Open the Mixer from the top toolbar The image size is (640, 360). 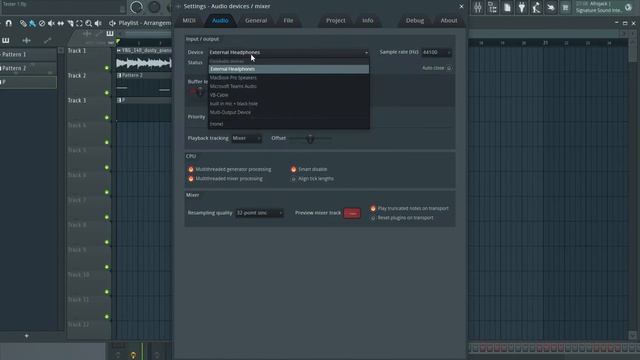tap(478, 7)
